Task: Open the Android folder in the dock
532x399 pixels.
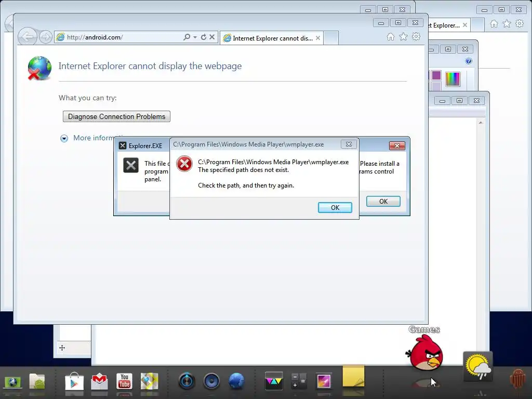Action: click(37, 382)
